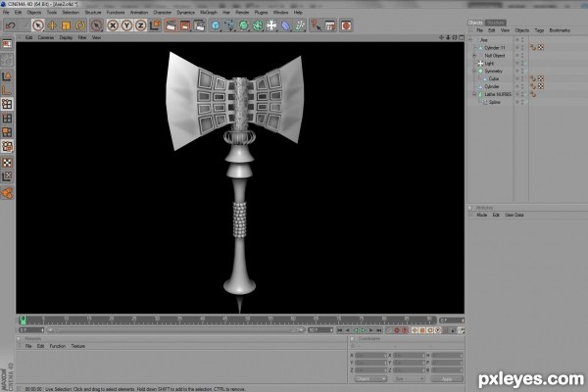This screenshot has height=392, width=588.
Task: Open the File menu
Action: [6, 13]
